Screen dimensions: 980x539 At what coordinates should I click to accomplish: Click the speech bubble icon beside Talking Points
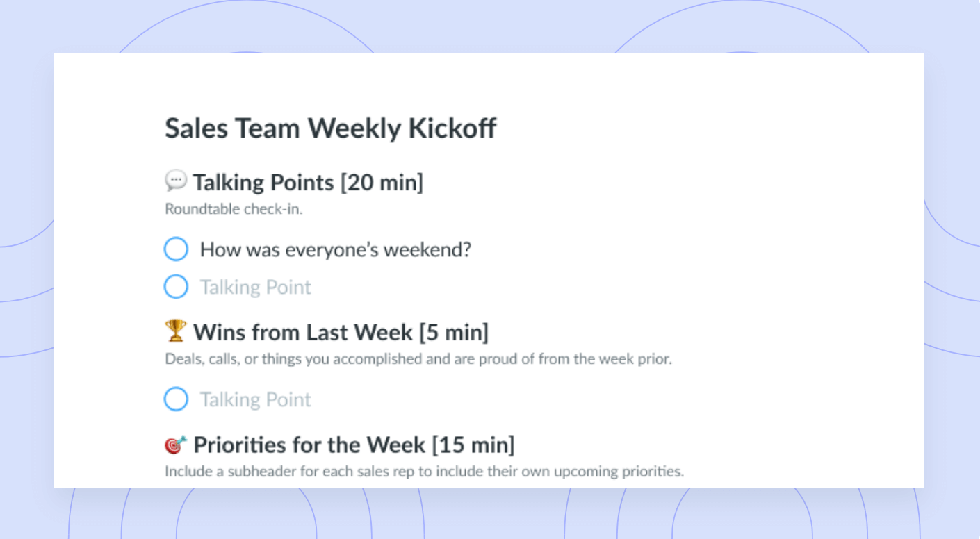pyautogui.click(x=175, y=181)
